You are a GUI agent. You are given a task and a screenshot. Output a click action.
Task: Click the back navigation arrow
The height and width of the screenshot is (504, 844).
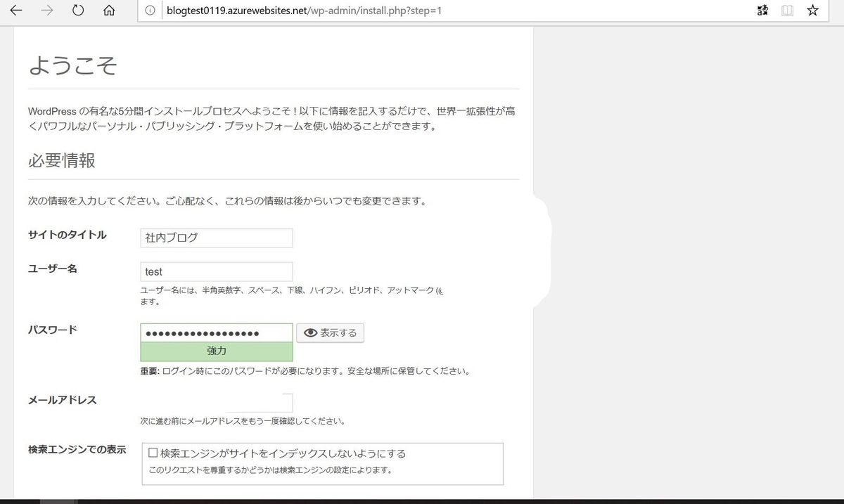click(x=15, y=11)
